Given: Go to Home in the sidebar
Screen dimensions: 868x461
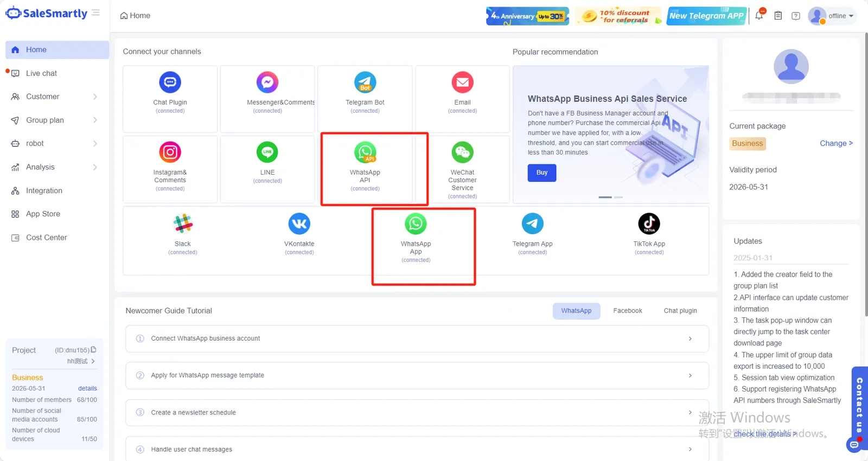Looking at the screenshot, I should click(x=57, y=50).
